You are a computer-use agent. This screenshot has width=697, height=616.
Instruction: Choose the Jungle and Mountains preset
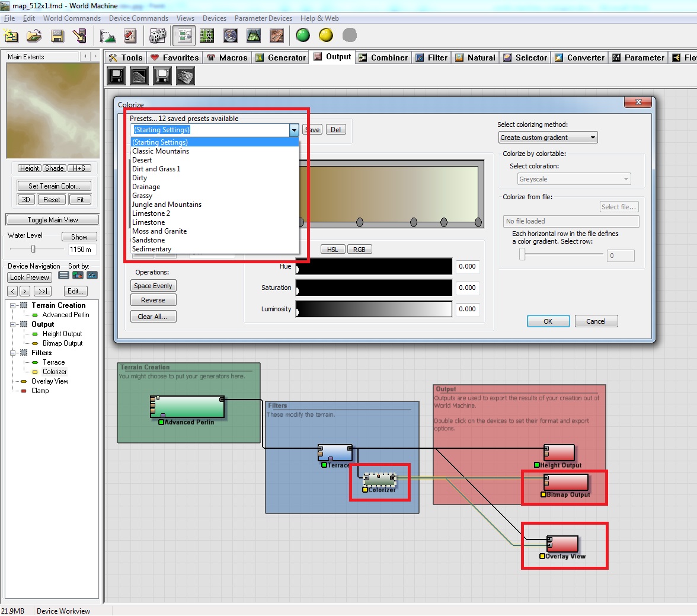(167, 205)
